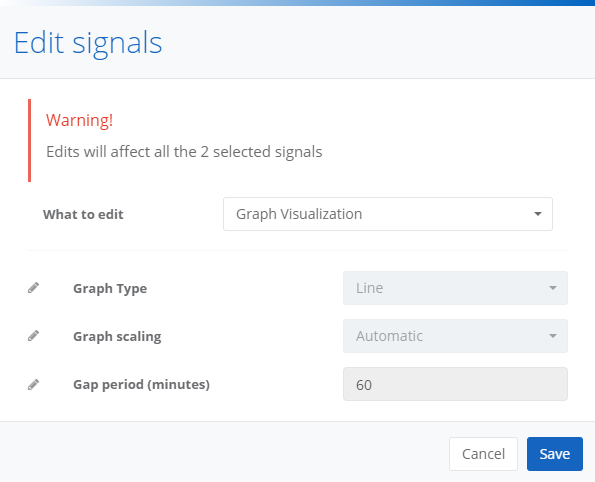The width and height of the screenshot is (595, 482).
Task: Cancel the signal edits
Action: pyautogui.click(x=483, y=454)
